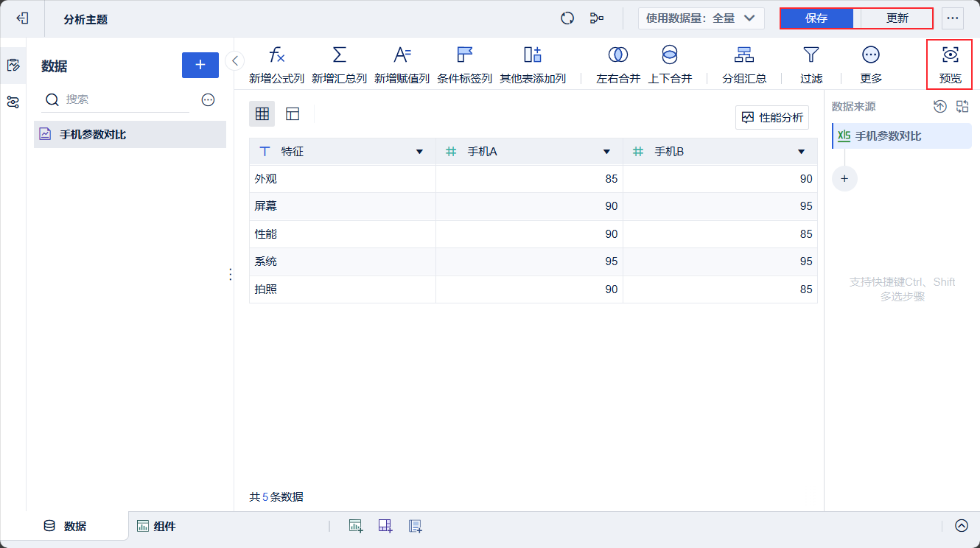Image resolution: width=980 pixels, height=548 pixels.
Task: Click the 拍照 cell
Action: [x=343, y=289]
